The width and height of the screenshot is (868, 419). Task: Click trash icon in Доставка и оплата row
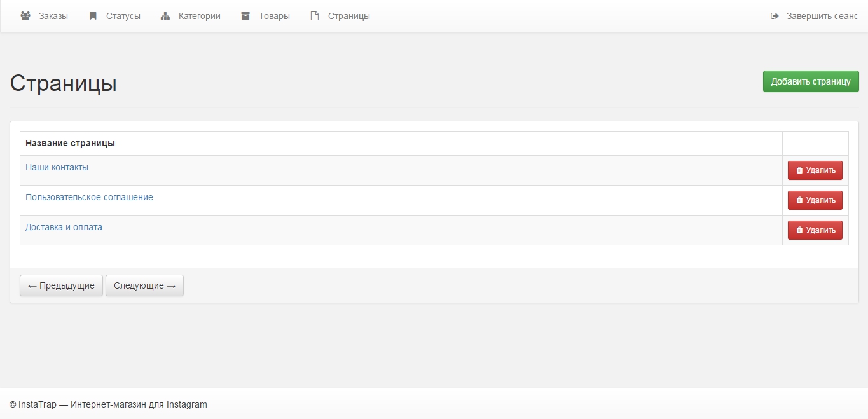[800, 230]
